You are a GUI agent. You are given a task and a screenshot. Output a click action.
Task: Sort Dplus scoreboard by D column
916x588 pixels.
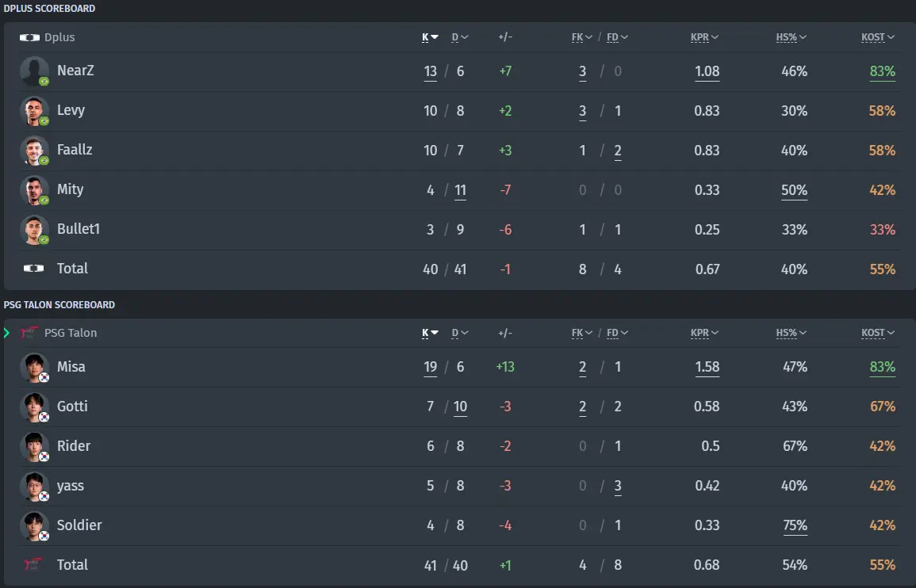(x=460, y=37)
